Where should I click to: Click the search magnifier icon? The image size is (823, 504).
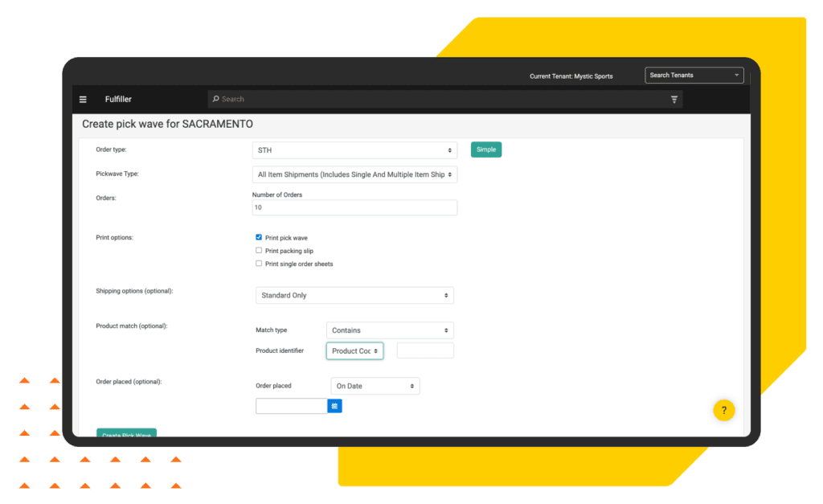pyautogui.click(x=215, y=99)
